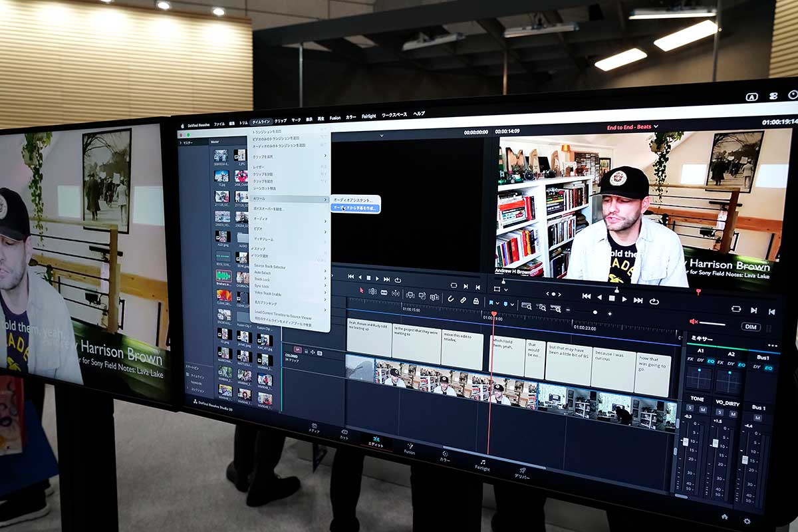Click the VO_DIRTY channel volume fader
The image size is (798, 532).
tap(715, 444)
